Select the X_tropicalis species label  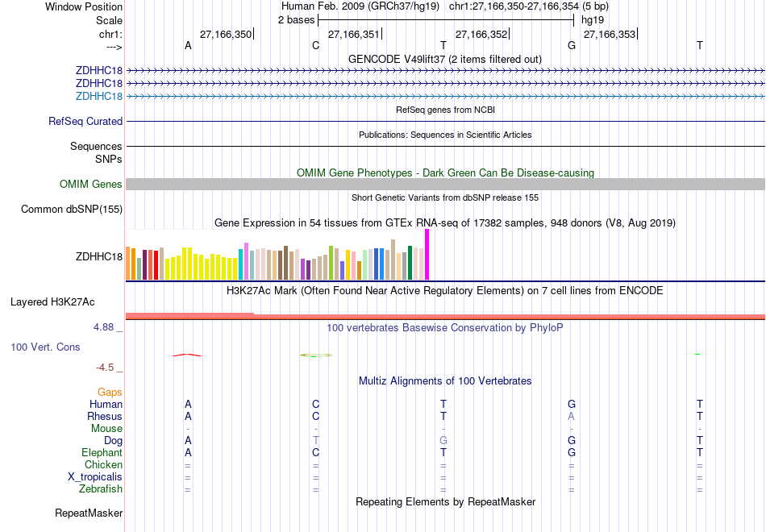tap(95, 477)
